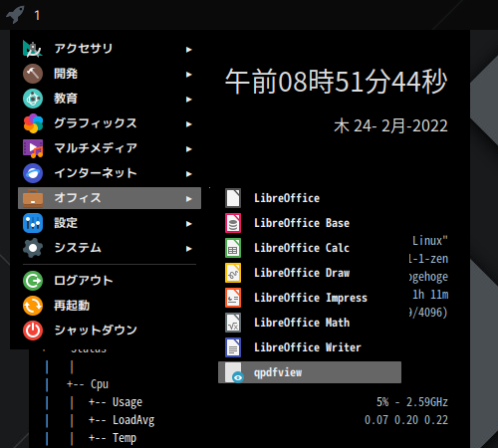Open the 開発 menu category

pyautogui.click(x=110, y=74)
